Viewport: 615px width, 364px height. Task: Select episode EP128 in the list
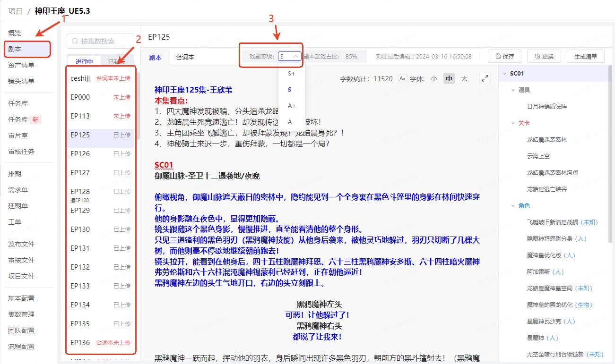[100, 192]
